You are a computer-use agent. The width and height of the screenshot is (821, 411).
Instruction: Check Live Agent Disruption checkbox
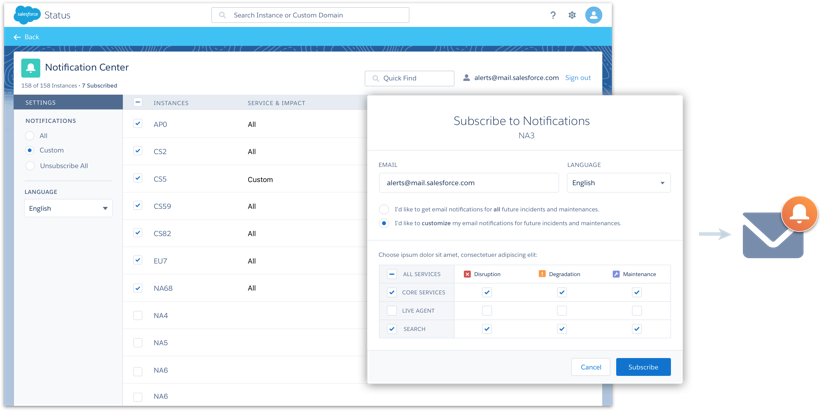487,310
